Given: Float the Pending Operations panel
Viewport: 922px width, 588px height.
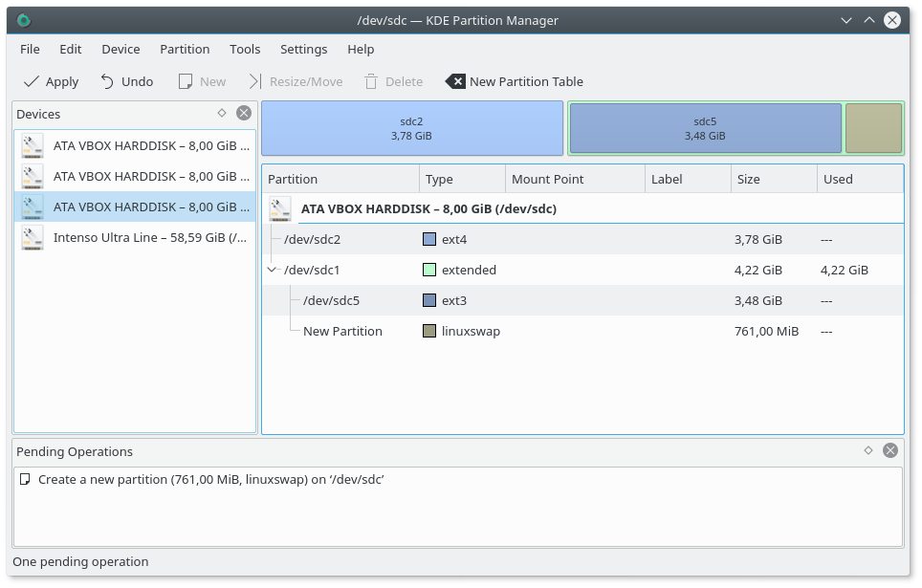Looking at the screenshot, I should tap(868, 450).
